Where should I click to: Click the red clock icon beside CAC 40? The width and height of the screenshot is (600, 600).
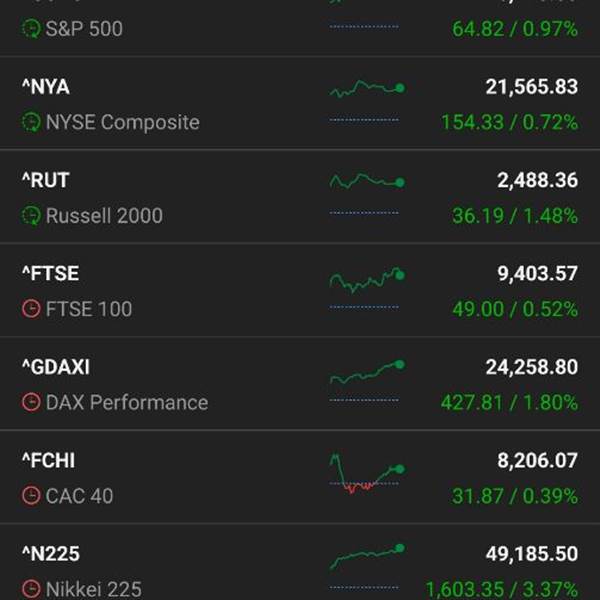pos(31,496)
